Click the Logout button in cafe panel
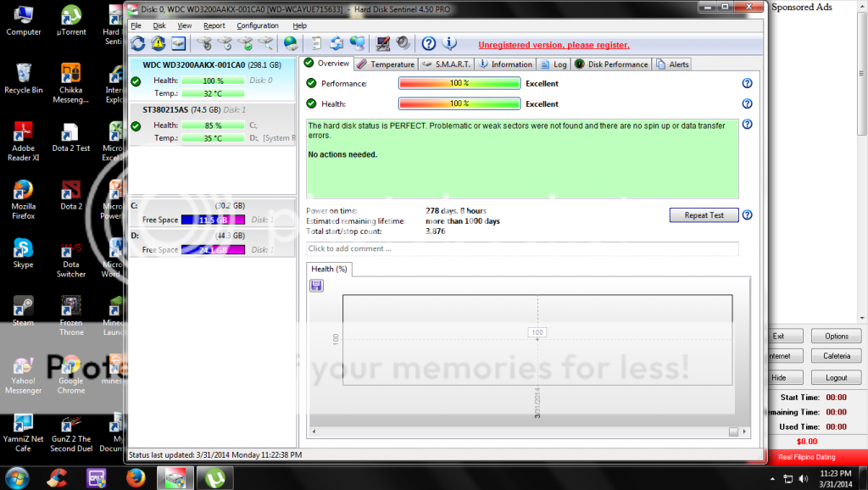868x490 pixels. pos(836,377)
